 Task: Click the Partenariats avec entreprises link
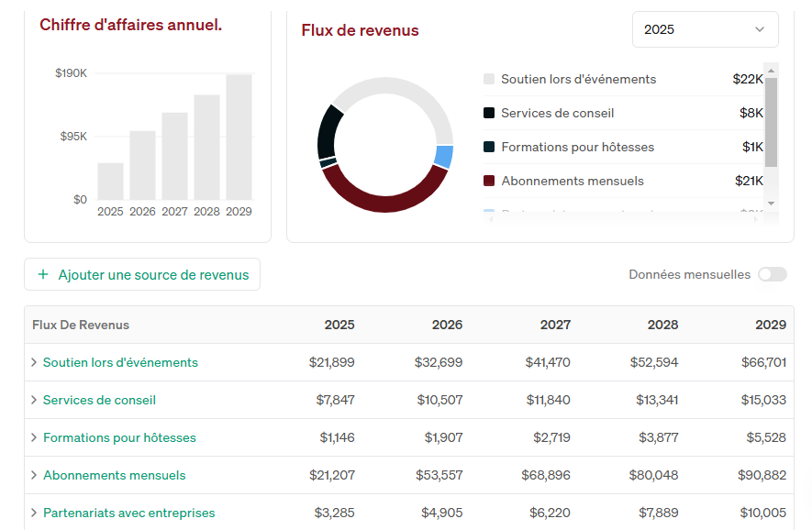(129, 513)
